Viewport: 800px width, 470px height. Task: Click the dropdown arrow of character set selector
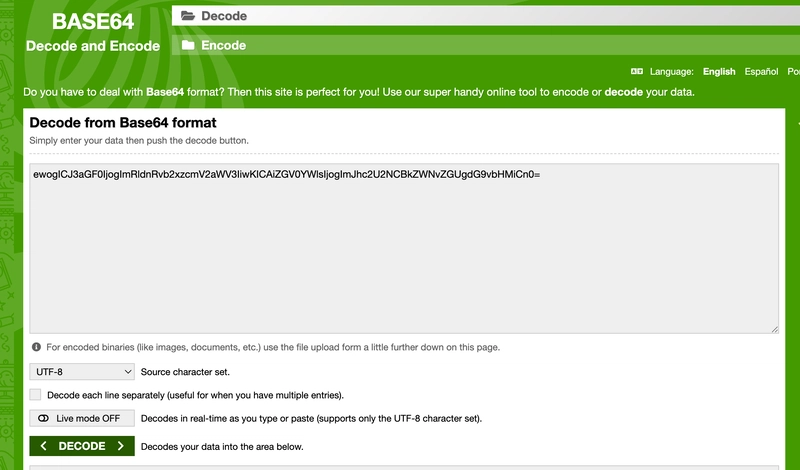[128, 372]
